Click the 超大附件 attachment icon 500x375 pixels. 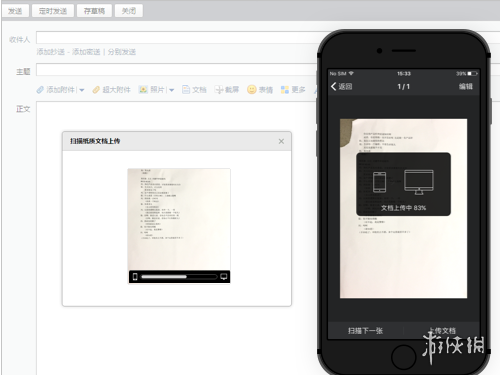pyautogui.click(x=96, y=90)
